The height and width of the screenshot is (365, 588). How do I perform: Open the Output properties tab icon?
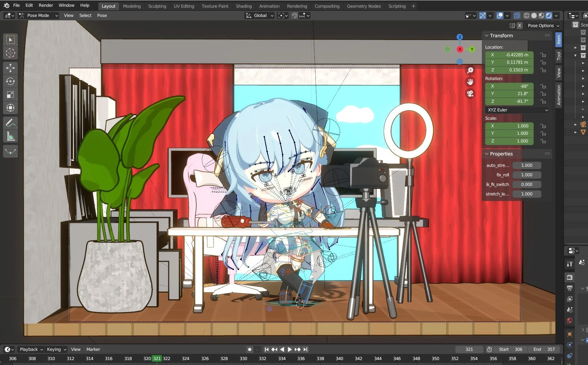point(570,288)
